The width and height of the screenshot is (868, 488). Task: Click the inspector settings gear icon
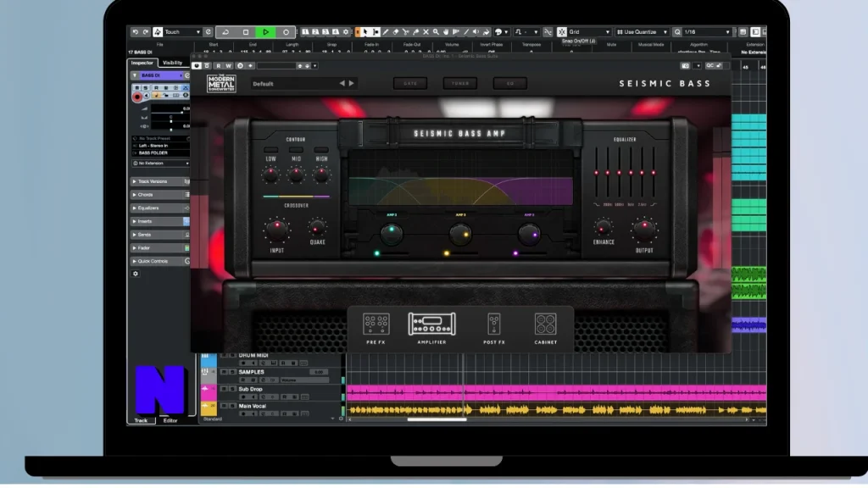tap(136, 274)
